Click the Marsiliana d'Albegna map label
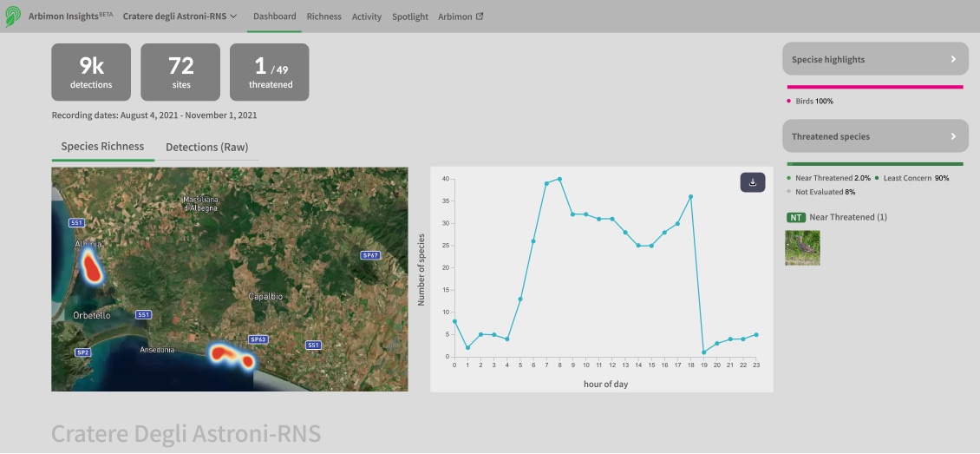Viewport: 980px width, 454px height. [200, 204]
